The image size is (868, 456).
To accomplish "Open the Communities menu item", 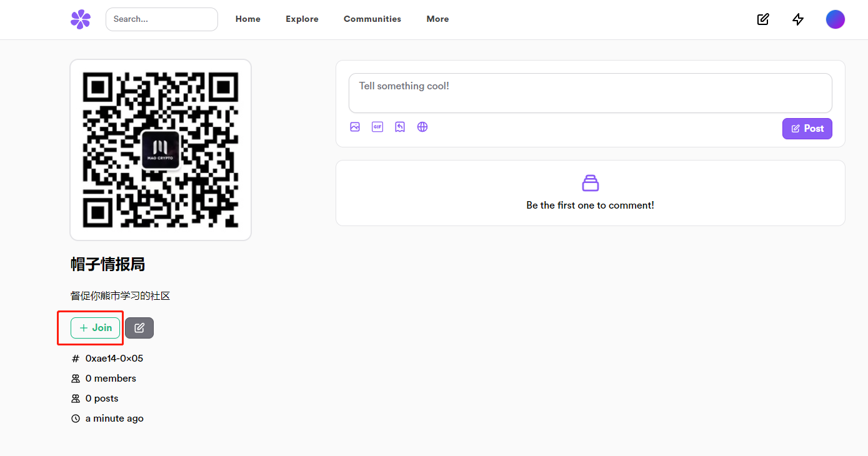I will 372,19.
